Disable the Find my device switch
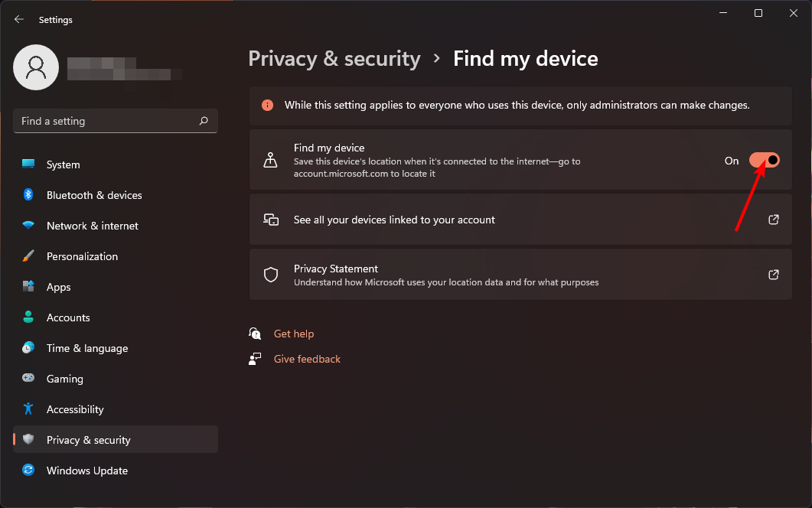The height and width of the screenshot is (508, 812). tap(764, 160)
